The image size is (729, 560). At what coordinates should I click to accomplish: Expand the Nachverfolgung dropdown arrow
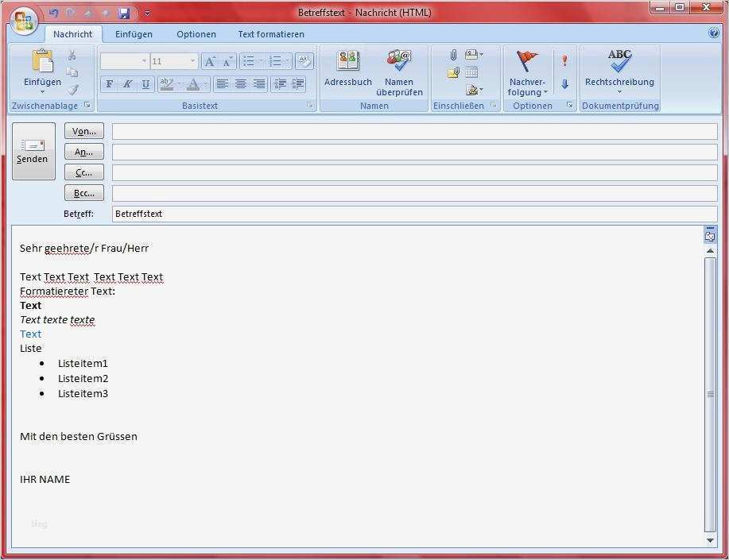click(545, 92)
